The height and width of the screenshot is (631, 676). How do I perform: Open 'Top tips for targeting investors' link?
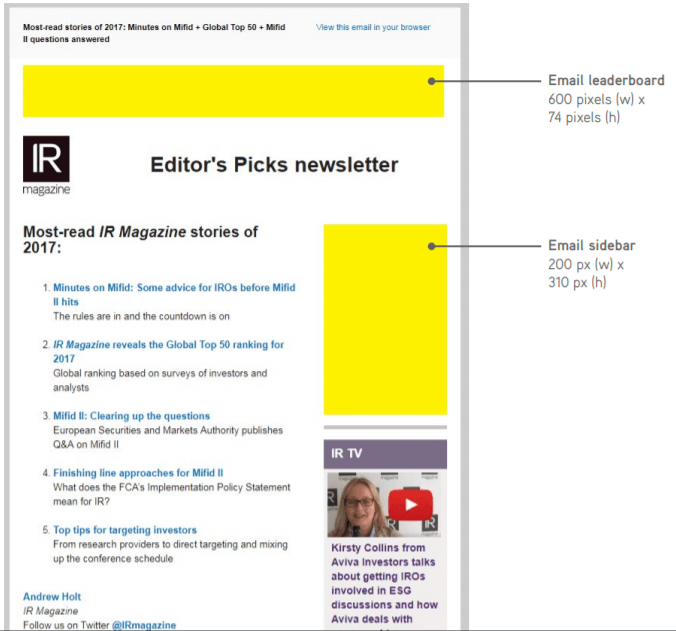pyautogui.click(x=125, y=530)
